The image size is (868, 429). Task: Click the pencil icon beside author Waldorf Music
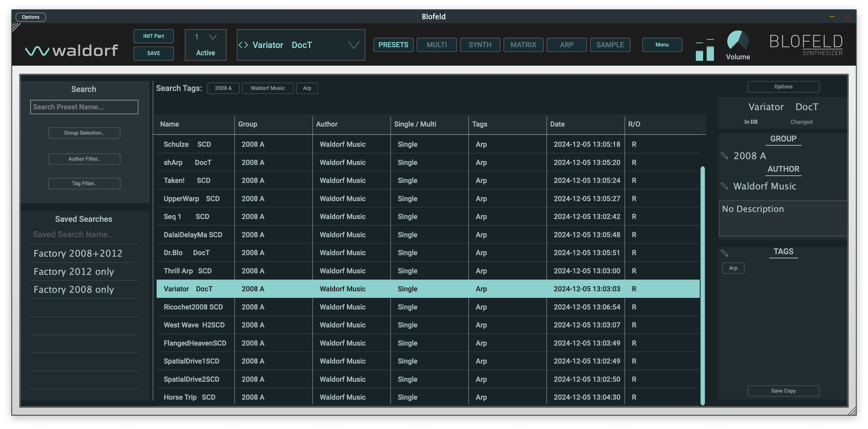[x=725, y=186]
